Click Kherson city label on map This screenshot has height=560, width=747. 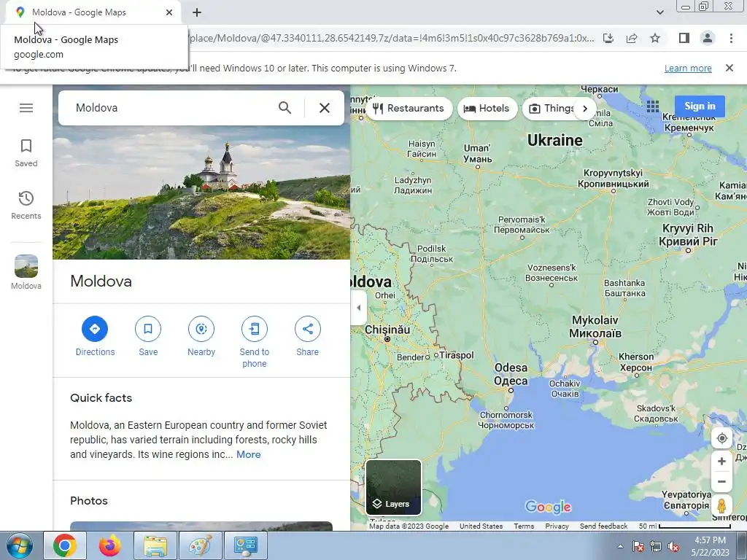coord(636,362)
